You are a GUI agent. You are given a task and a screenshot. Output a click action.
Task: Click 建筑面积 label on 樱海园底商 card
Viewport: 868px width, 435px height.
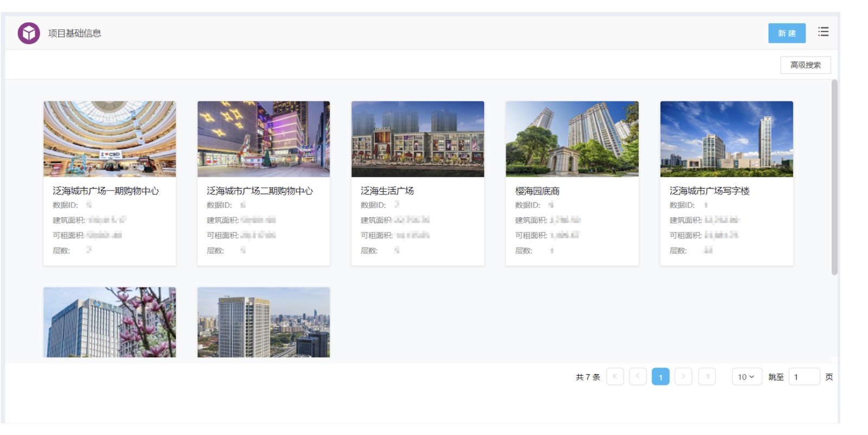coord(531,220)
